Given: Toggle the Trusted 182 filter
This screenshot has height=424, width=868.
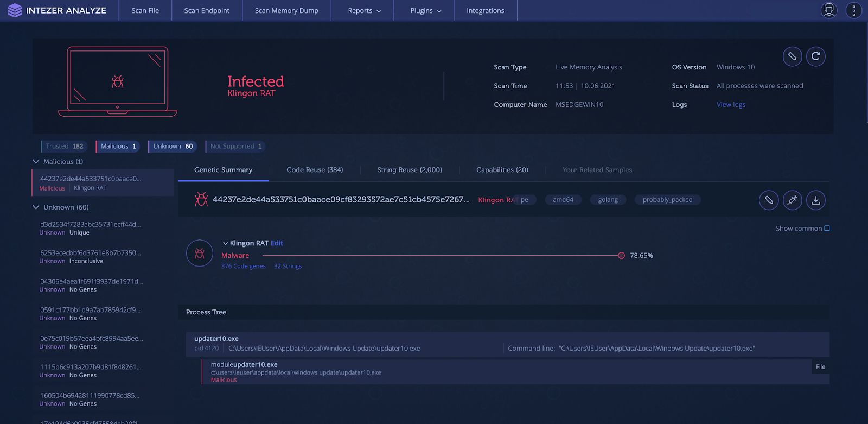Looking at the screenshot, I should [x=65, y=147].
